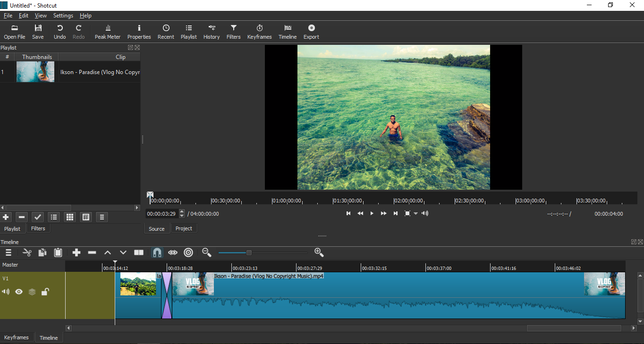The image size is (644, 344).
Task: Zoom in the timeline
Action: (319, 253)
